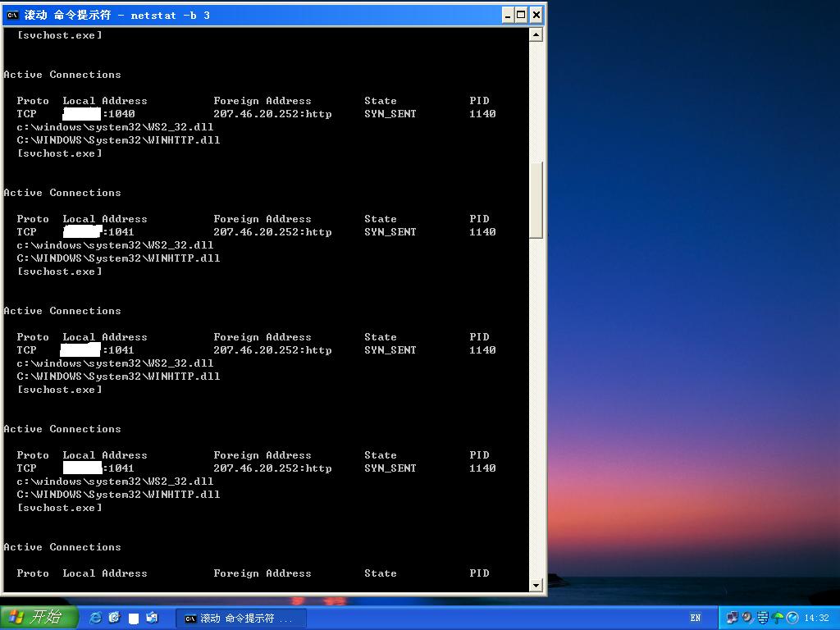Click the scrollbar down arrow in console
The image size is (840, 630).
pos(536,586)
